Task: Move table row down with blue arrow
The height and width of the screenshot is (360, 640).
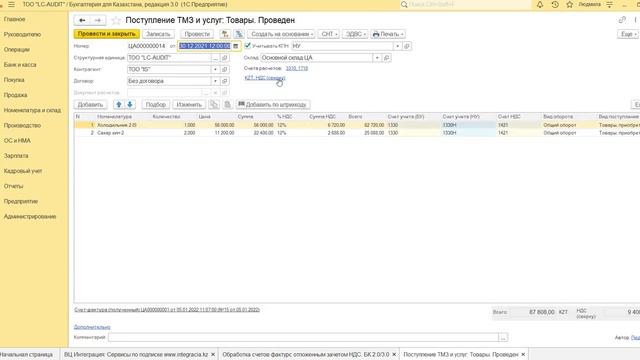Action: [130, 104]
